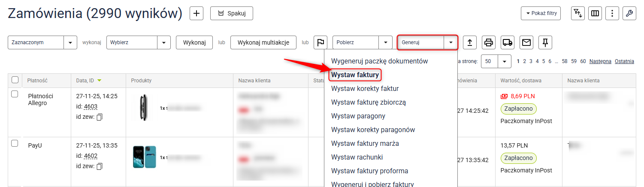
Task: Click the delivery truck icon
Action: (x=508, y=42)
